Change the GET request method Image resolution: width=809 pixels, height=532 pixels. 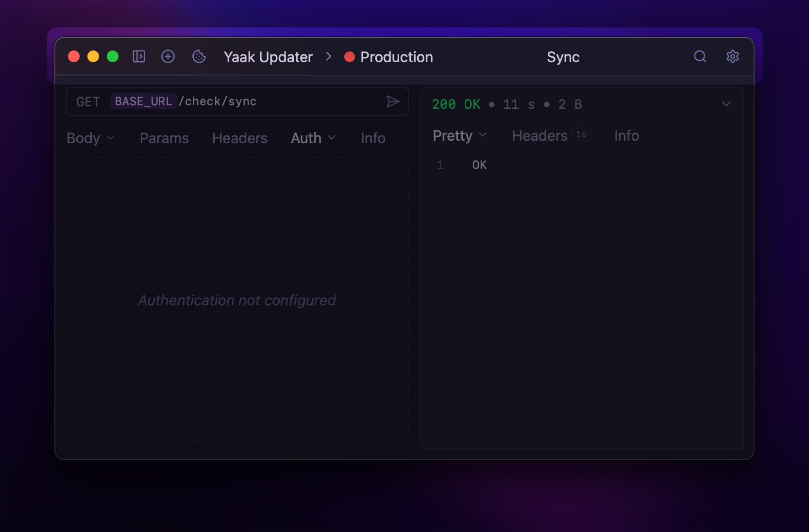click(88, 102)
